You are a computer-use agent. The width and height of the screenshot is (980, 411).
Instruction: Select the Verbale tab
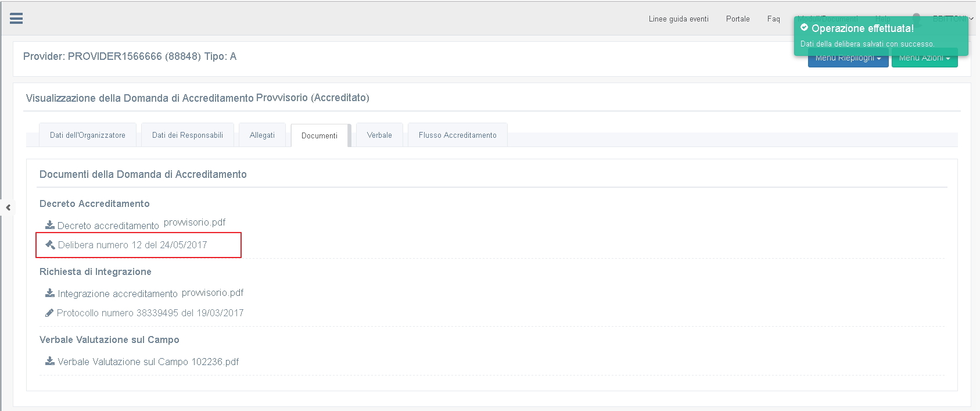coord(379,135)
